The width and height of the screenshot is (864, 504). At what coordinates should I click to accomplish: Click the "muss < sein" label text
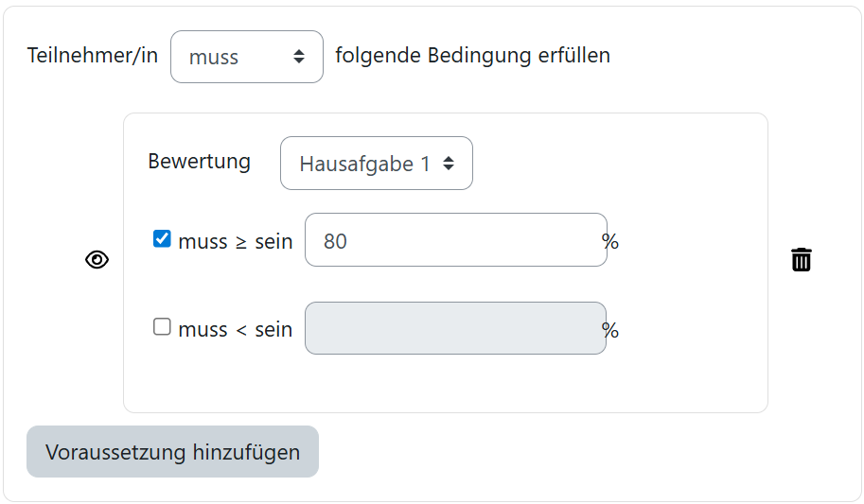point(235,329)
